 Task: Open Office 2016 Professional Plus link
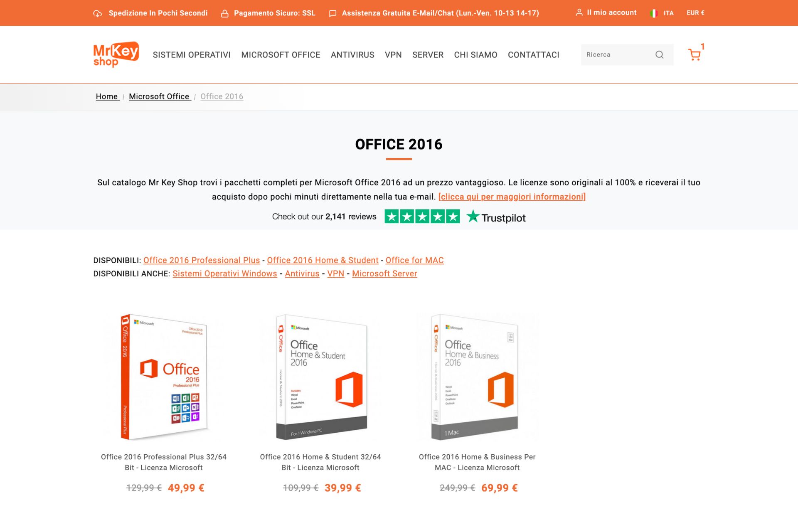202,260
